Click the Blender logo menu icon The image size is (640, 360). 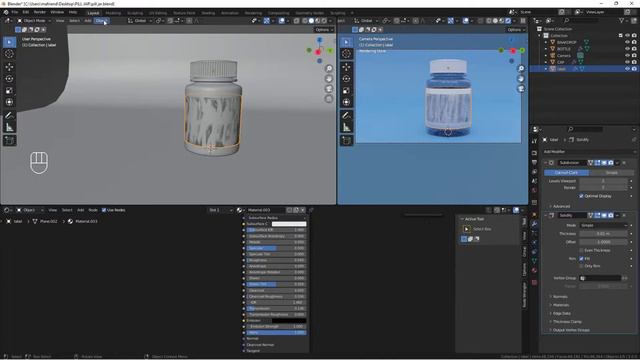click(6, 12)
